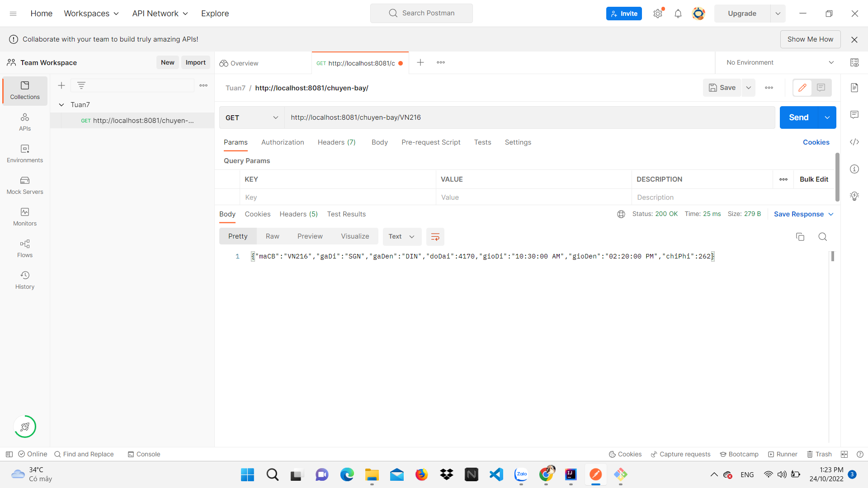Switch to the Authorization tab
The image size is (868, 488).
283,142
